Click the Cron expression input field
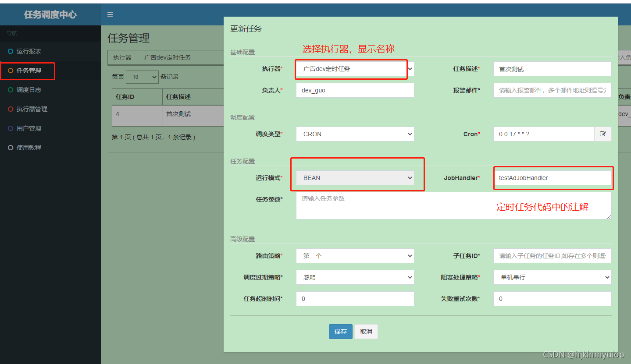Image resolution: width=631 pixels, height=364 pixels. 544,134
